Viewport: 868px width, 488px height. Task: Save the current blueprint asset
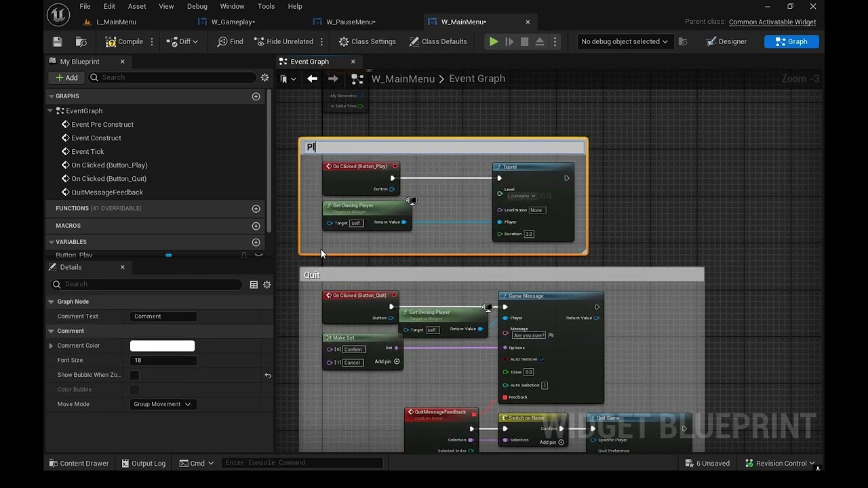pyautogui.click(x=58, y=41)
